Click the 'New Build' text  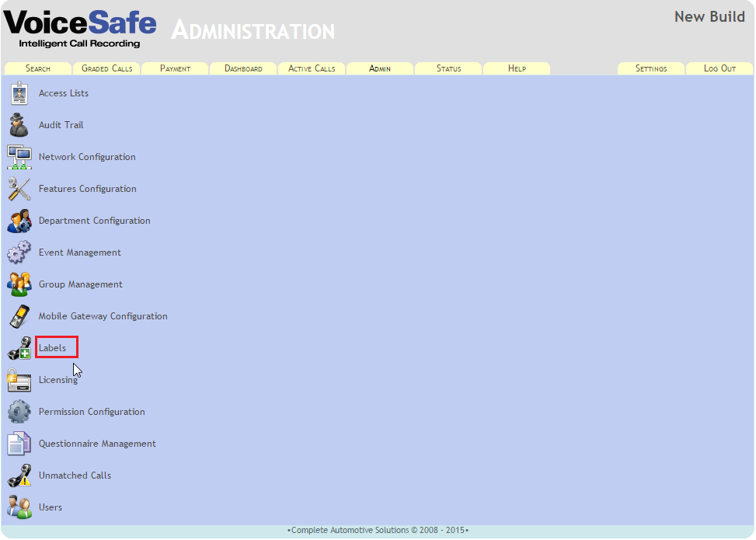pyautogui.click(x=709, y=17)
